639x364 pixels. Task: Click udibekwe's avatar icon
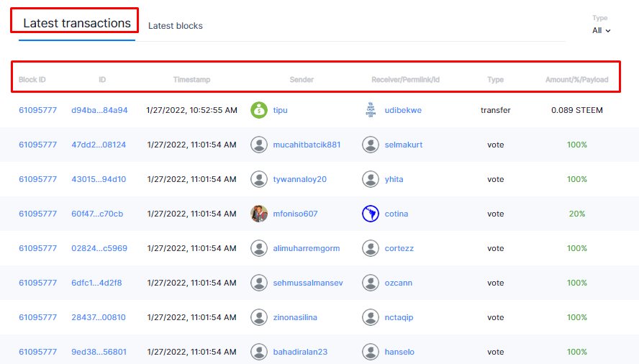371,110
